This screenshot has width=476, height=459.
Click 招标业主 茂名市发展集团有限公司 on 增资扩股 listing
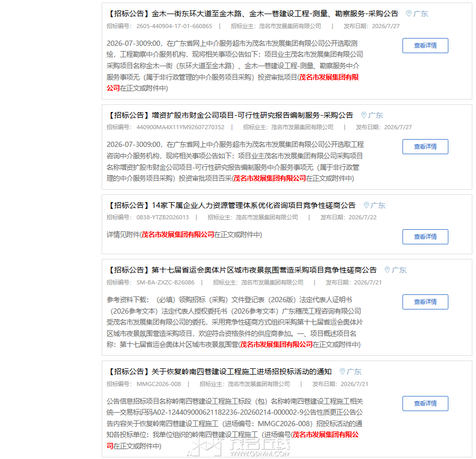point(288,127)
